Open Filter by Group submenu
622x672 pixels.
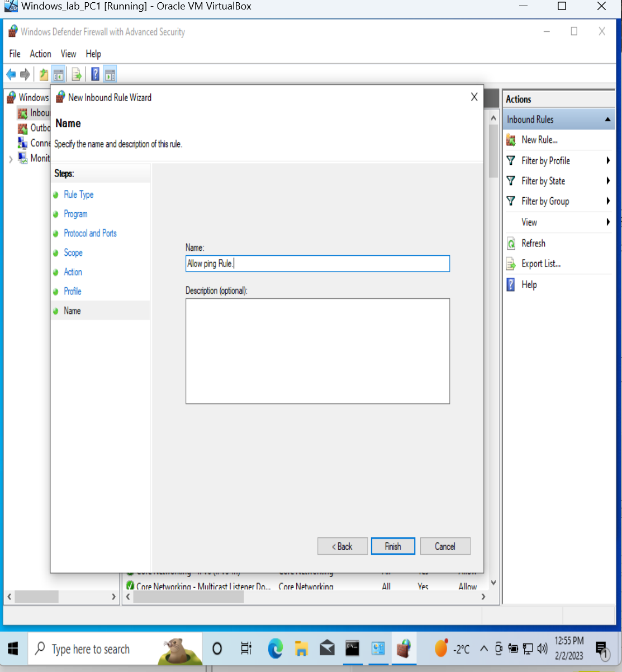[x=558, y=201]
